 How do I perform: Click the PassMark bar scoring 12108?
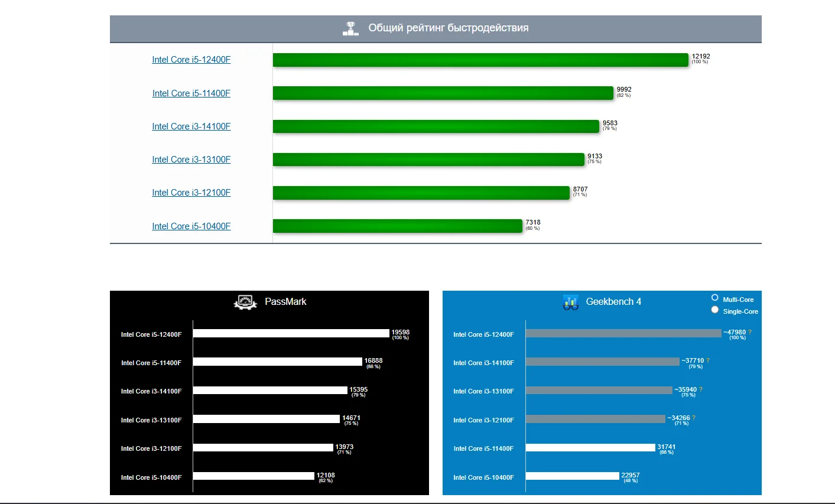[x=254, y=476]
